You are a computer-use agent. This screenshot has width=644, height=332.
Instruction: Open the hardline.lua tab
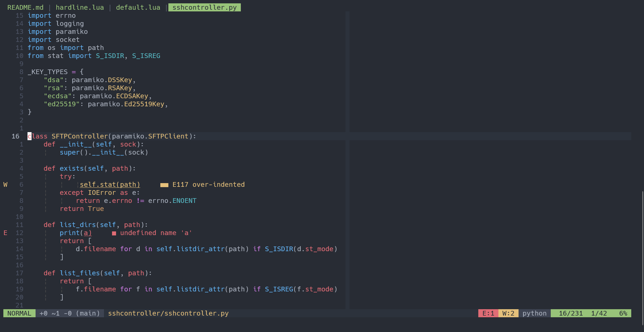(x=80, y=7)
